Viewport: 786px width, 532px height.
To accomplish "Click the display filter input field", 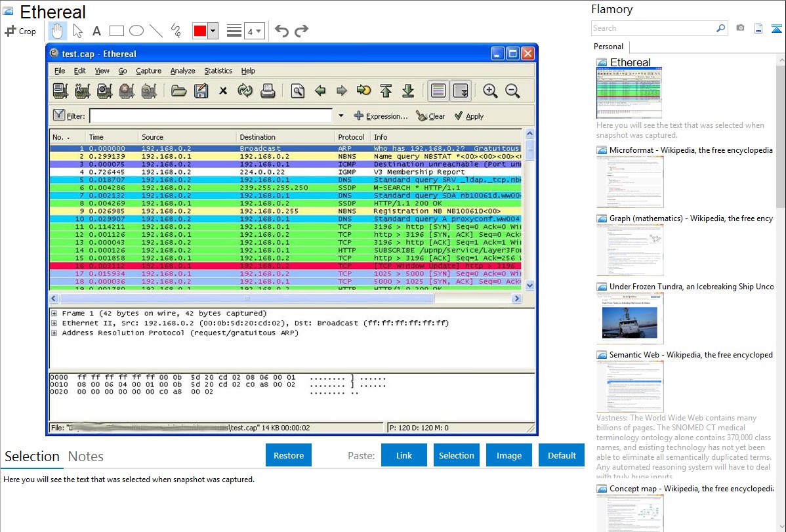I will [211, 116].
